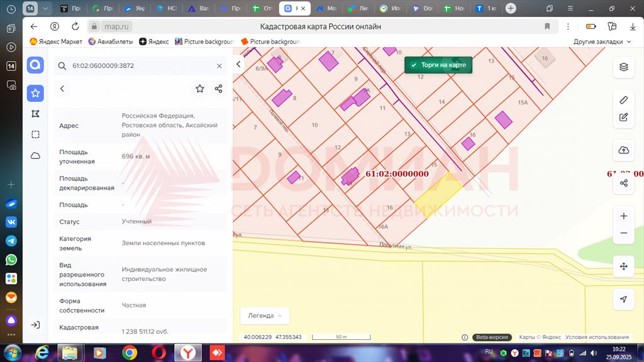Add parcel to favorites with star icon
Image resolution: width=644 pixels, height=362 pixels.
199,89
